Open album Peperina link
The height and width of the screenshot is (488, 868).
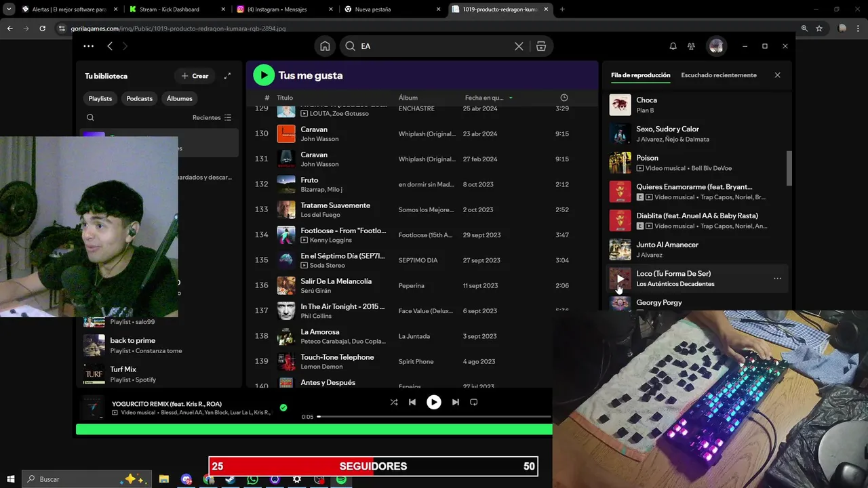(x=412, y=286)
